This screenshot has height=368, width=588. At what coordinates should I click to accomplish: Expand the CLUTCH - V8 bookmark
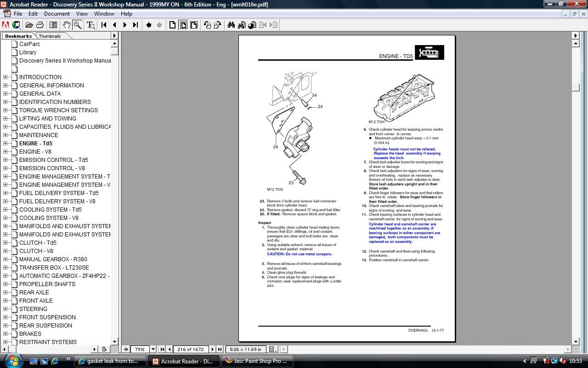6,251
